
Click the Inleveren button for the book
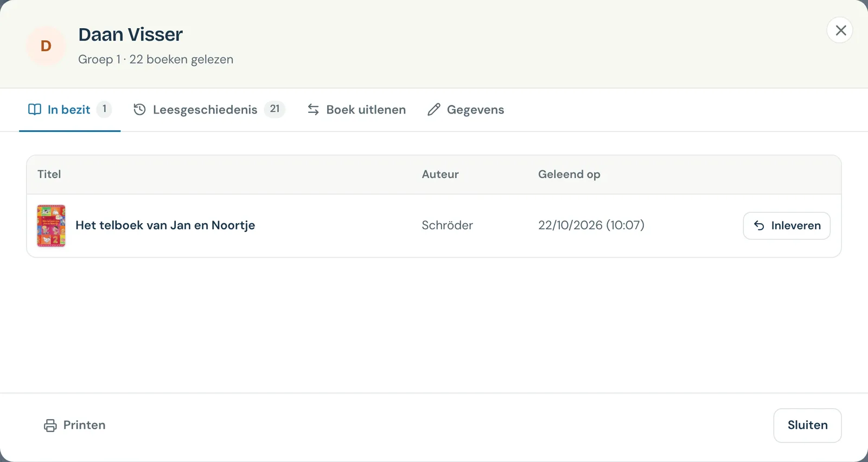tap(787, 226)
